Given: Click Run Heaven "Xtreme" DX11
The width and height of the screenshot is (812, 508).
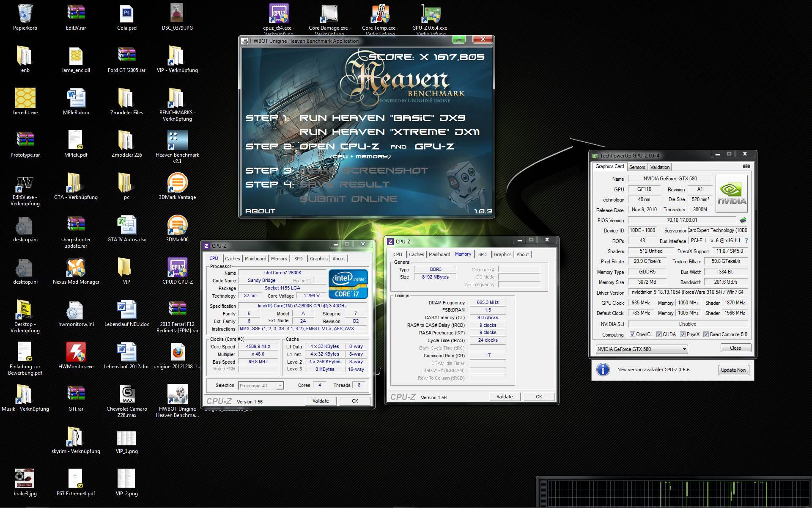Looking at the screenshot, I should pyautogui.click(x=390, y=132).
